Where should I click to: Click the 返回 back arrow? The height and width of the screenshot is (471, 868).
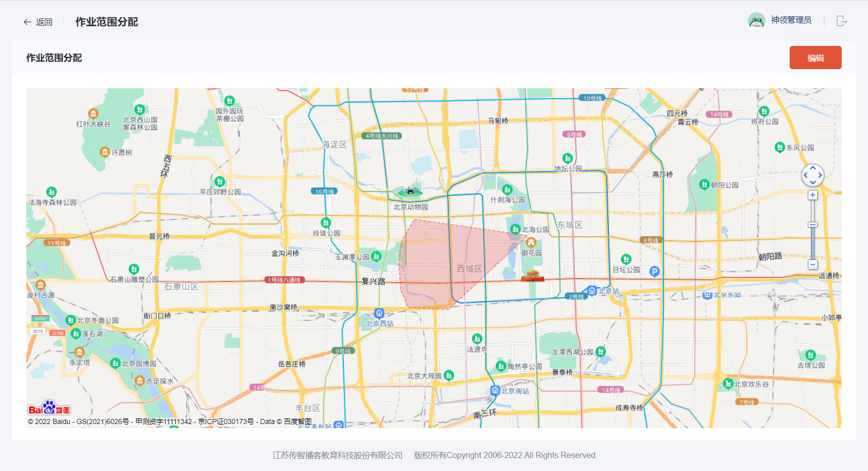[x=27, y=22]
